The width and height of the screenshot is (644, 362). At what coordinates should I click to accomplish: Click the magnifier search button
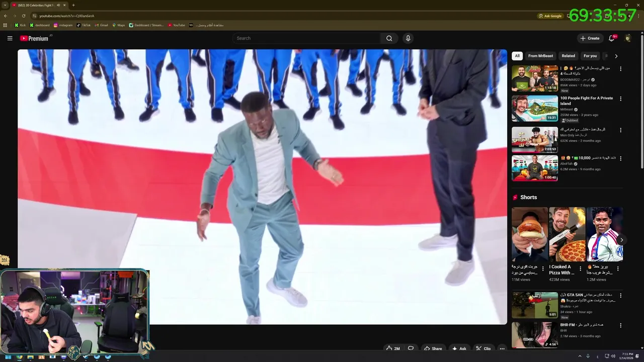(x=389, y=38)
